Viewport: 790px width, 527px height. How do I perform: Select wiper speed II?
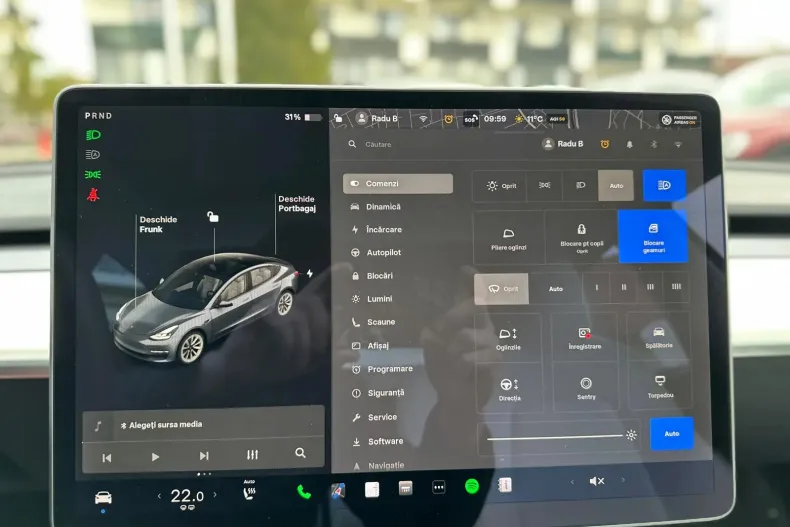[624, 287]
